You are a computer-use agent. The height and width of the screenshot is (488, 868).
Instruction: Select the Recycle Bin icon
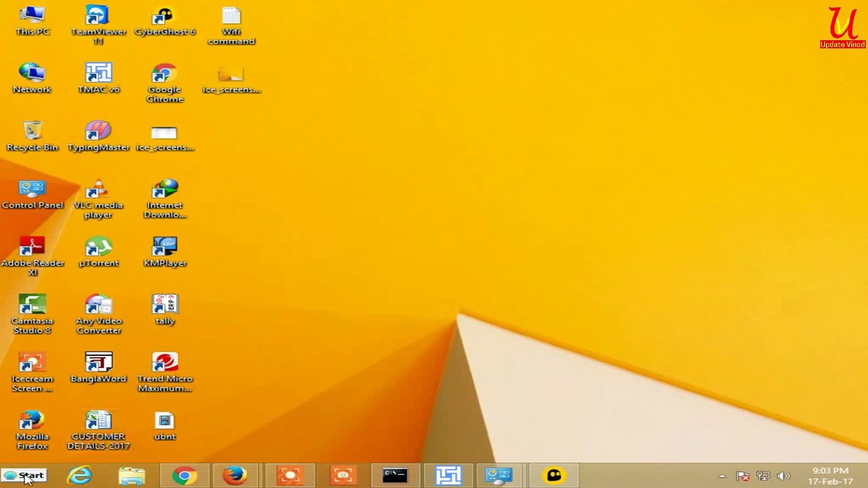(32, 136)
